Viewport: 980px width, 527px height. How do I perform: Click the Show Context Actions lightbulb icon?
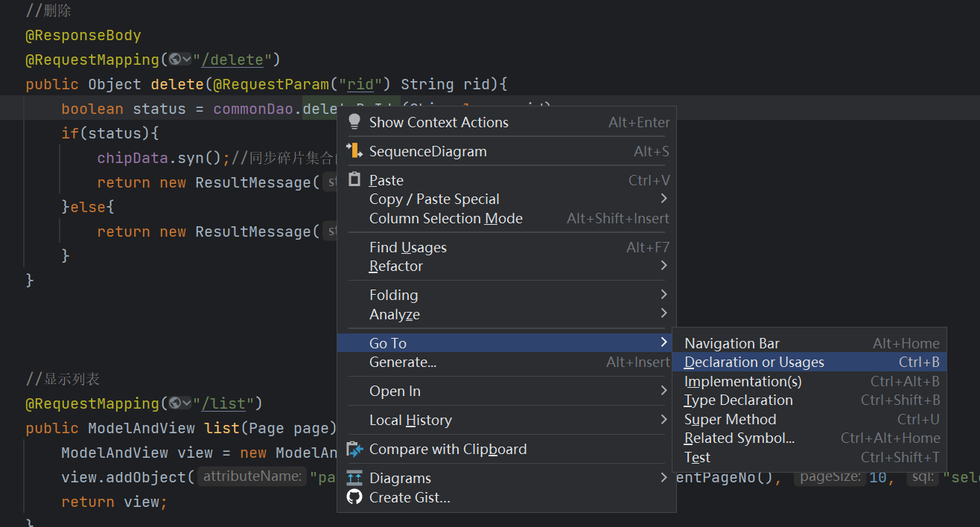354,122
